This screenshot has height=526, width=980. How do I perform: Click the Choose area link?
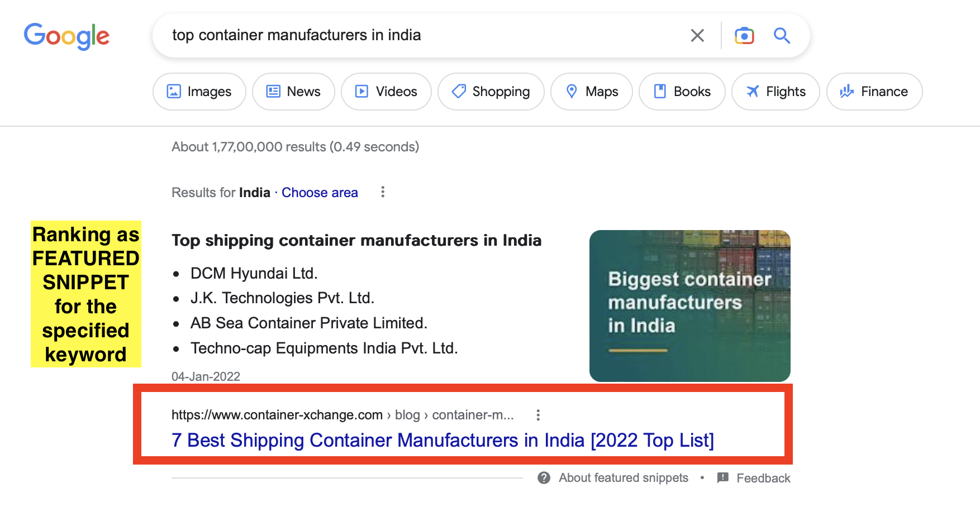(x=320, y=193)
